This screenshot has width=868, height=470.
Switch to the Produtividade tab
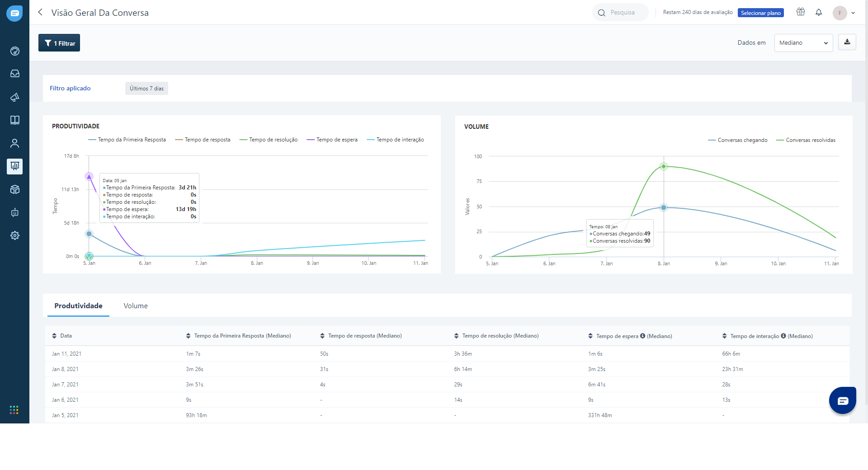[x=78, y=305]
